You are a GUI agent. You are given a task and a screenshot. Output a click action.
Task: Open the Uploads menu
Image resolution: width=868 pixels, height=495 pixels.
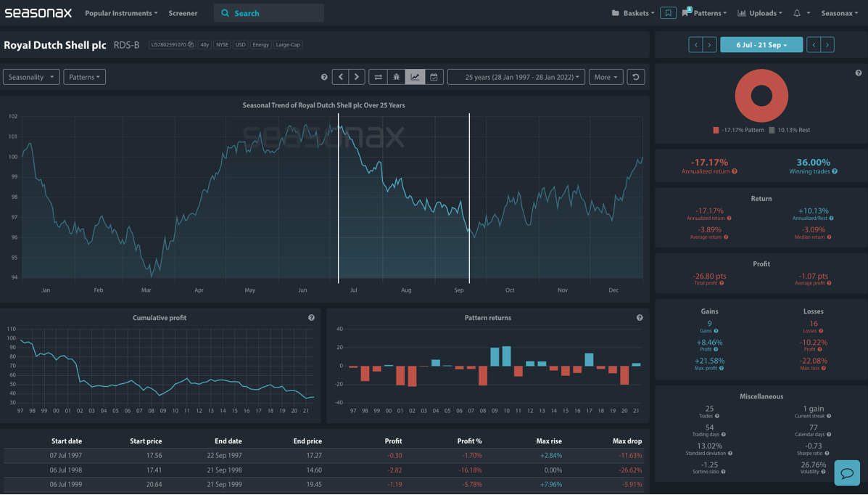click(x=760, y=13)
